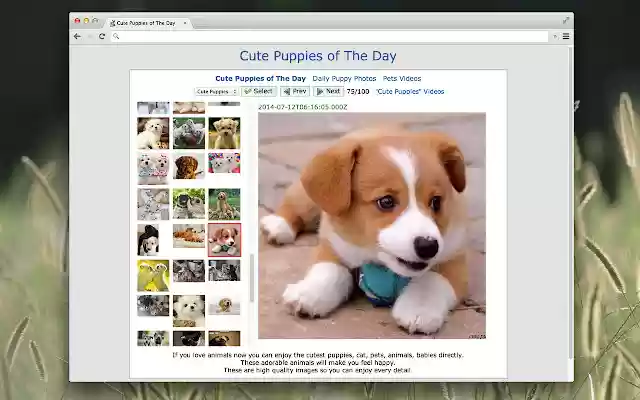The height and width of the screenshot is (400, 640).
Task: Open the 'Cute Puppies' Videos link
Action: click(x=410, y=91)
